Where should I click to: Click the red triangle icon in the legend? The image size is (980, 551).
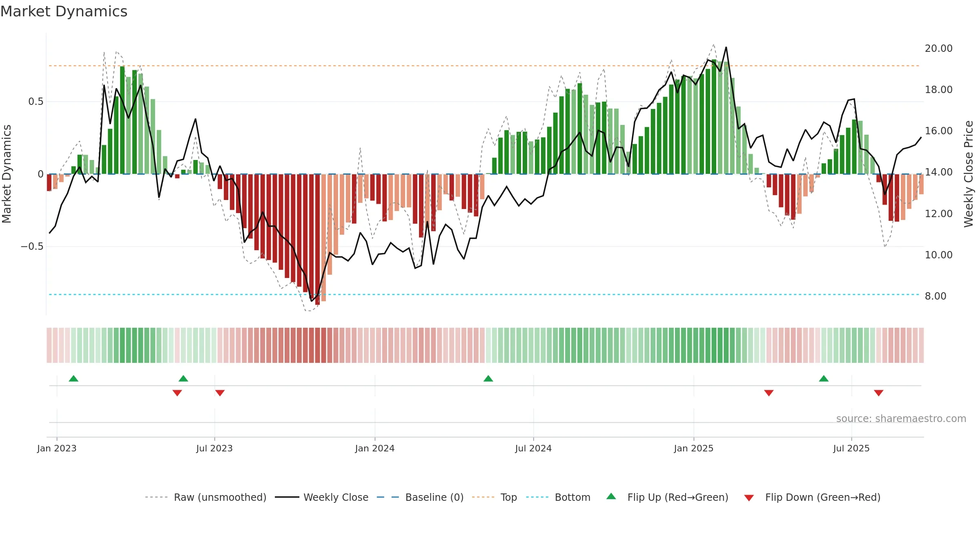[749, 498]
